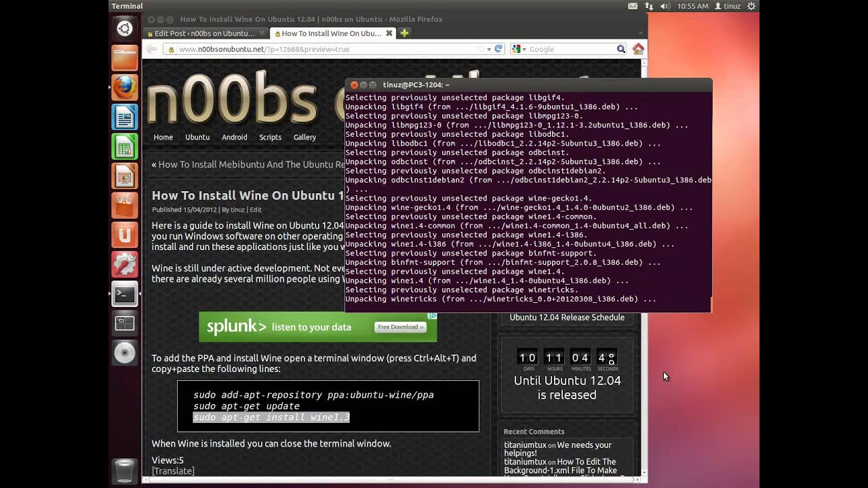Open the system power gear menu
The image size is (868, 488).
click(x=751, y=6)
